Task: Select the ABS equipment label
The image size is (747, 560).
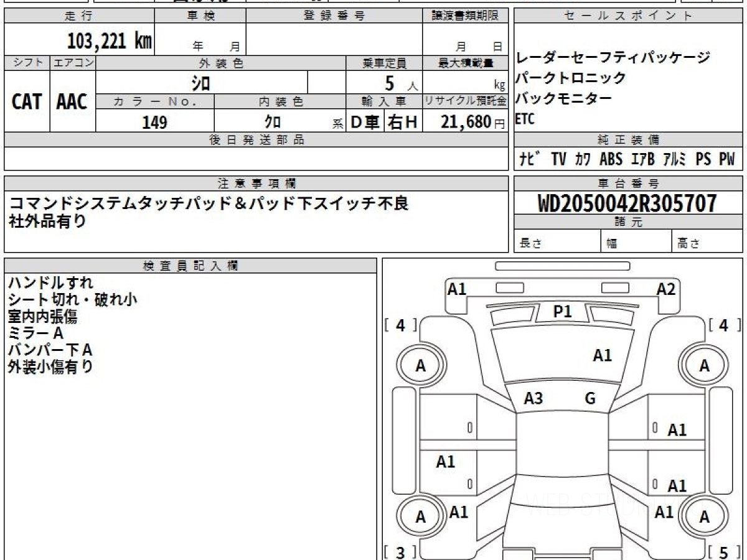Action: coord(611,159)
